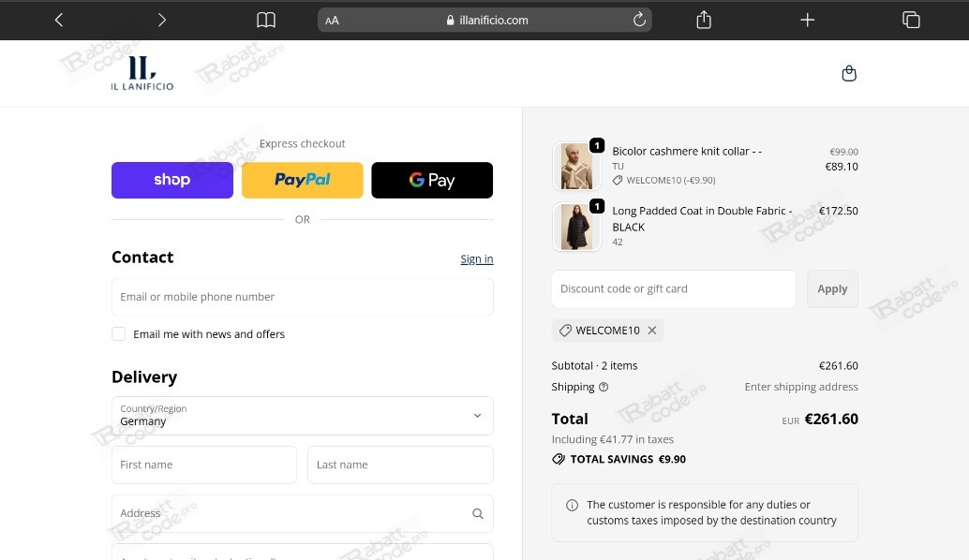
Task: Open the bookmarks book icon
Action: [x=266, y=20]
